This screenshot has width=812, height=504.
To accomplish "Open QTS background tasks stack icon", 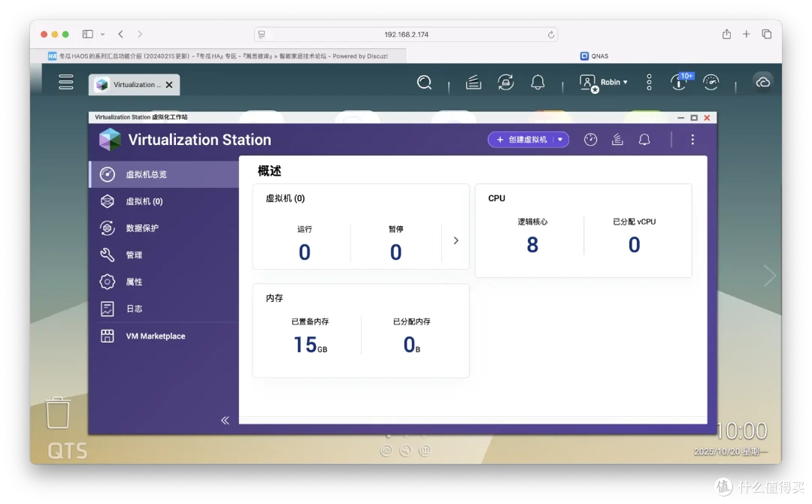I will 474,83.
